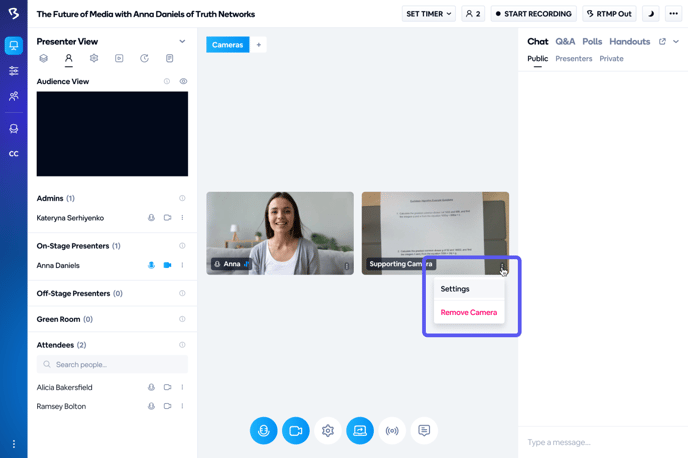Viewport: 688px width, 458px height.
Task: Open the presenter screen icon in left sidebar
Action: [x=14, y=46]
